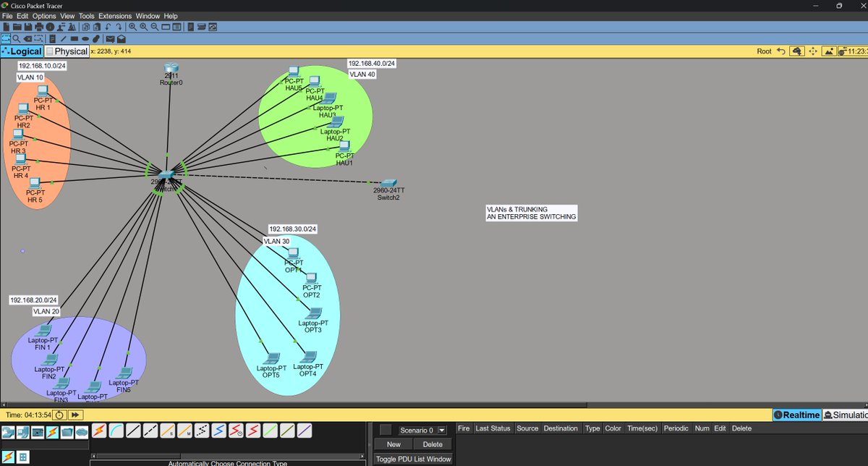Select Copper Cross-Over dashed cable
This screenshot has width=868, height=466.
[x=150, y=431]
